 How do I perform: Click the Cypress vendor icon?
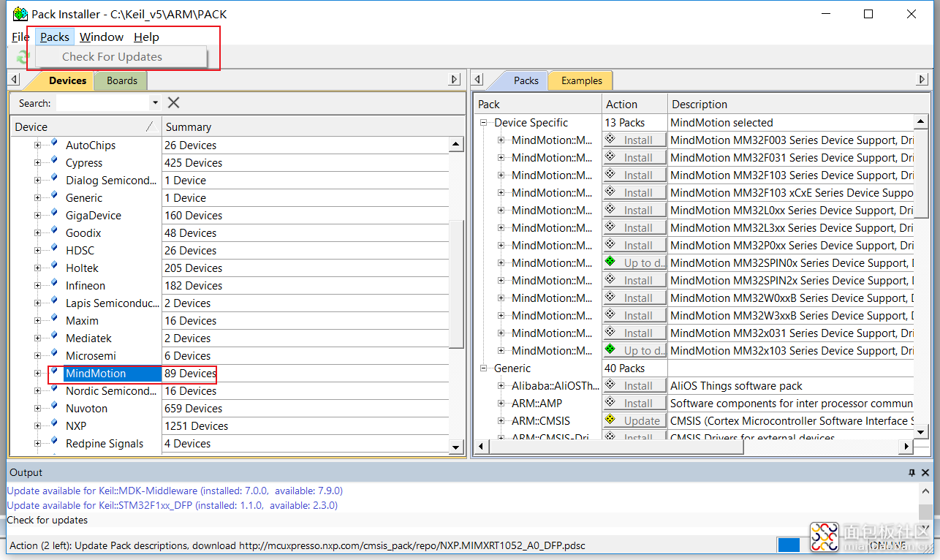pos(54,162)
